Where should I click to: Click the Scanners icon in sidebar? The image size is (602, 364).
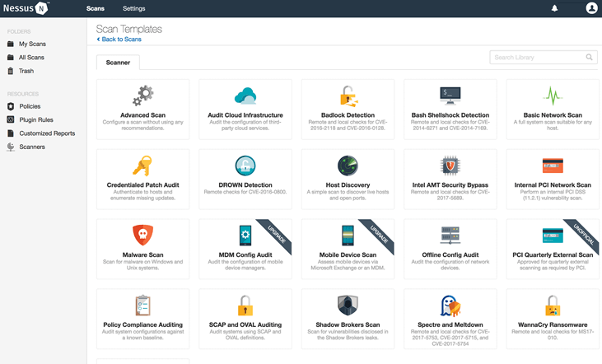[11, 147]
